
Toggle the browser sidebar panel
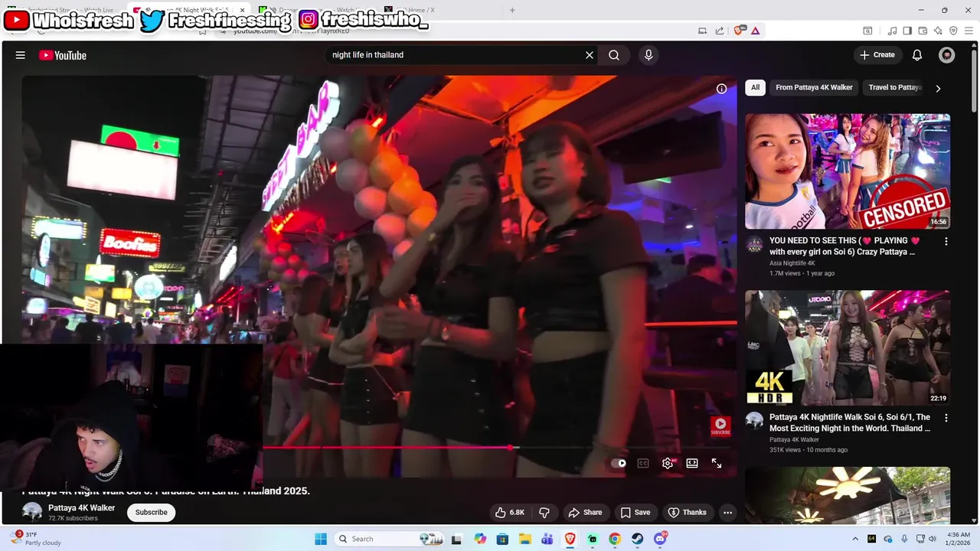[907, 31]
